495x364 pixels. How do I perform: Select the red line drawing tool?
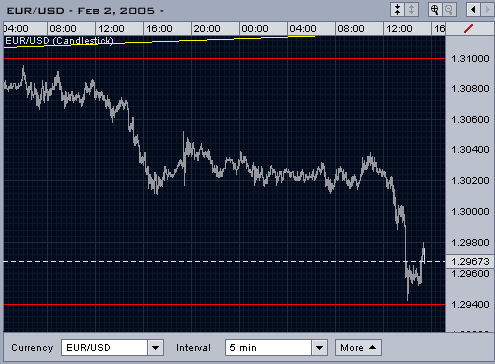(x=469, y=29)
